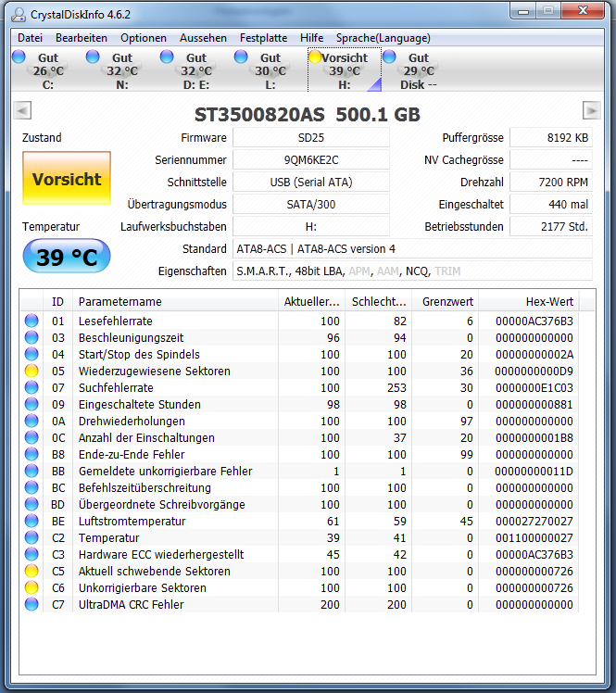
Task: Click the Seriennummer field 9QM6KE2C
Action: pos(311,160)
